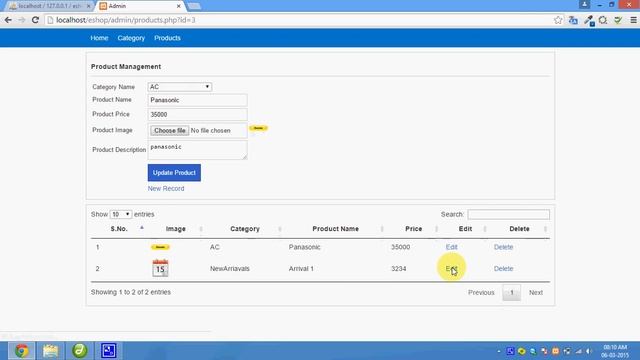The width and height of the screenshot is (640, 360).
Task: Select pagination page 1
Action: (511, 293)
